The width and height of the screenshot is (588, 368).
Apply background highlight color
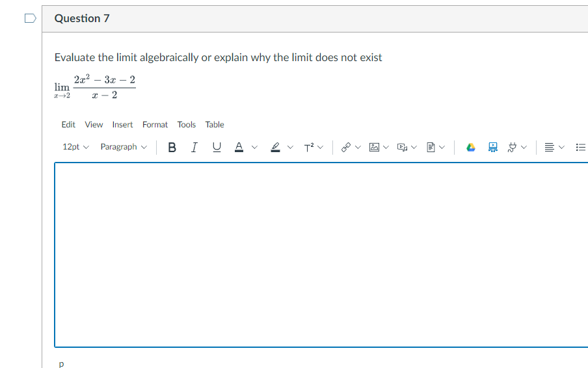(275, 148)
